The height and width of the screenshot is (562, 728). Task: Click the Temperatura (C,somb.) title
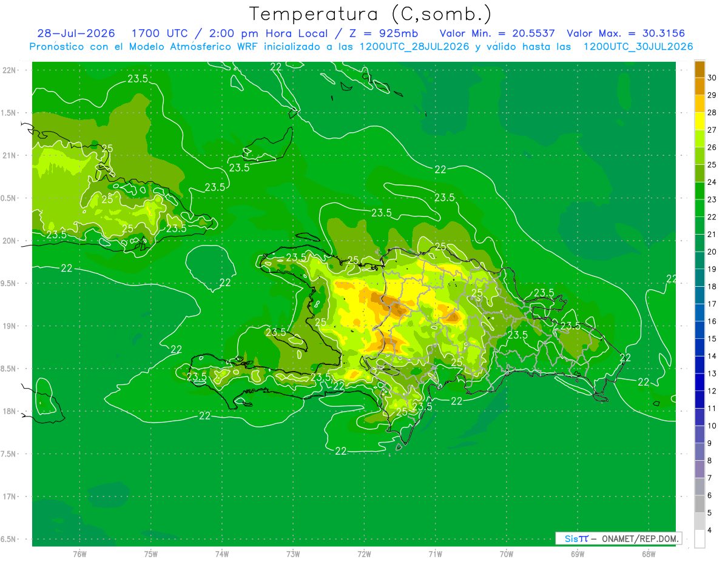[370, 14]
